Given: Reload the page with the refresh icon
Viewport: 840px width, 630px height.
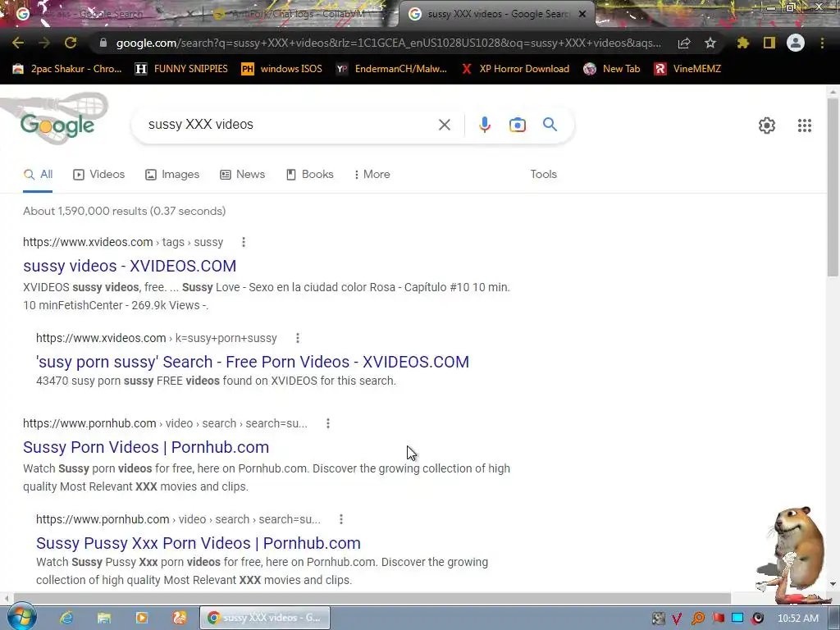Looking at the screenshot, I should pyautogui.click(x=71, y=43).
